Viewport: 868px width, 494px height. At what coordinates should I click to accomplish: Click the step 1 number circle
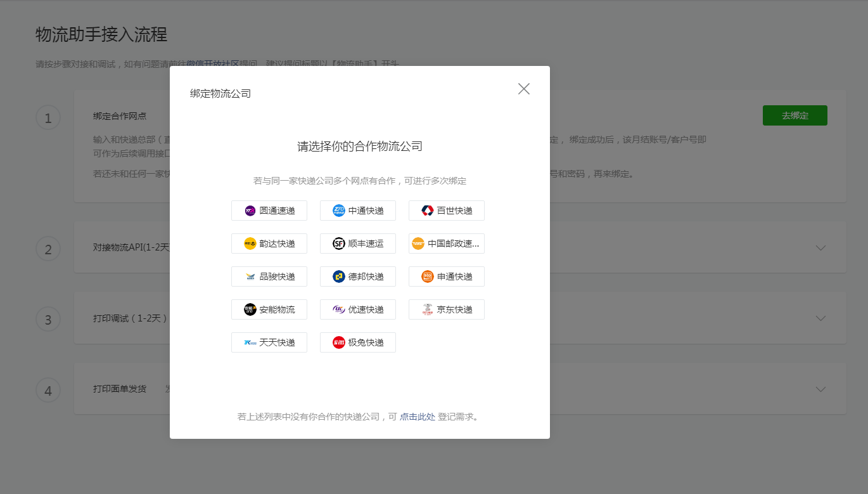(48, 118)
